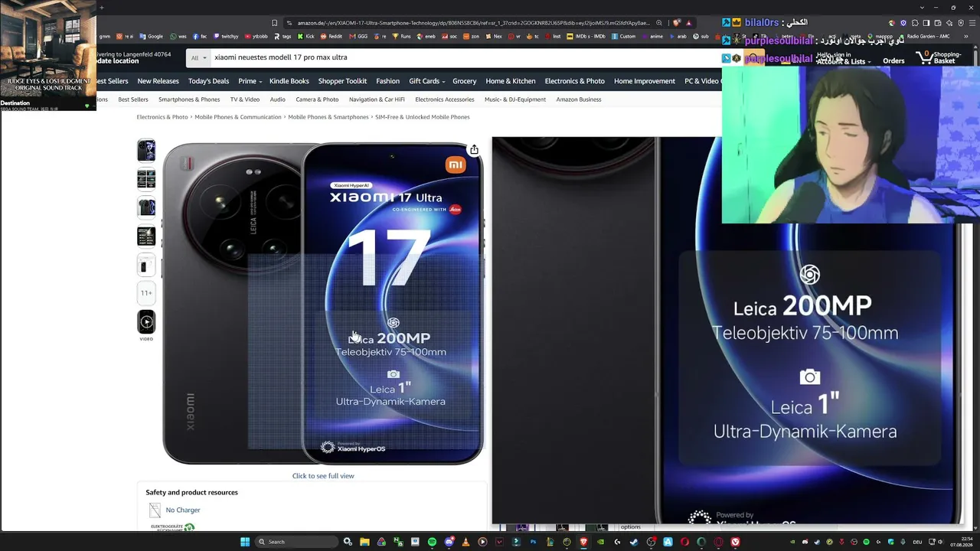980x551 pixels.
Task: Open TV & Video subcategory
Action: 245,99
